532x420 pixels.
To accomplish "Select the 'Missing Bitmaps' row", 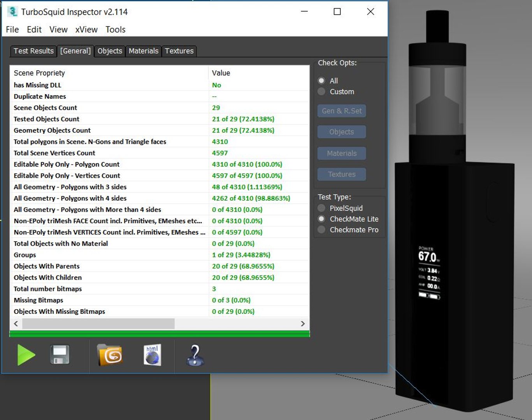I will (160, 300).
